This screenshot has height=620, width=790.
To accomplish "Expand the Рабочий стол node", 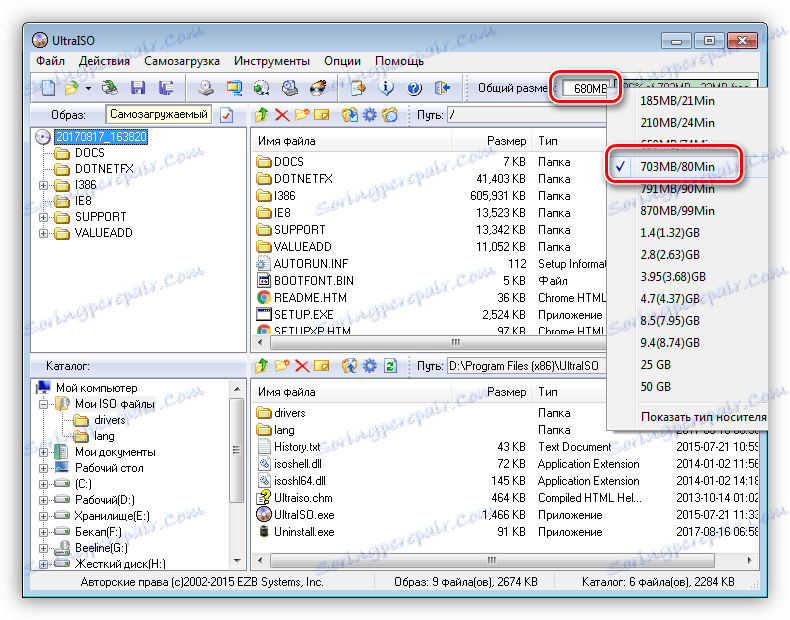I will [44, 468].
